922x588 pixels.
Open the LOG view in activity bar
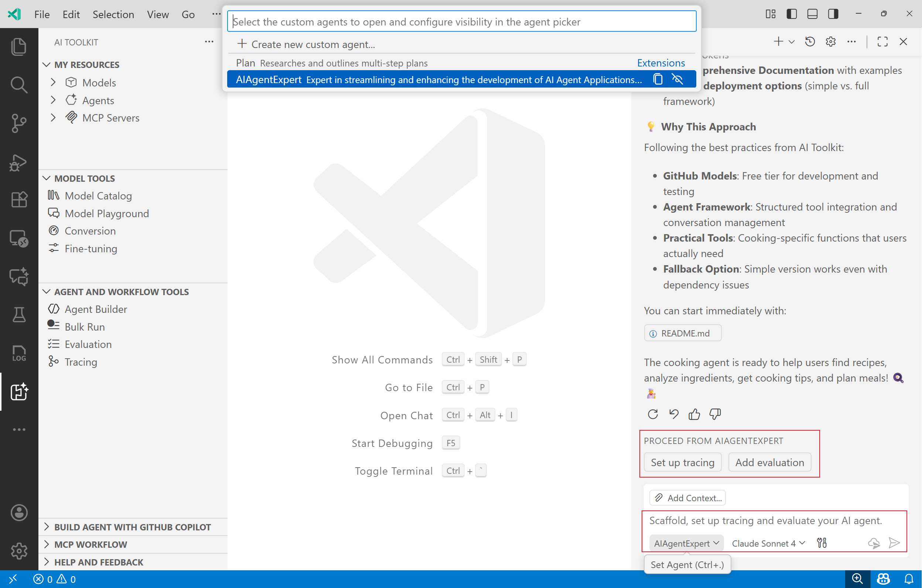(19, 353)
